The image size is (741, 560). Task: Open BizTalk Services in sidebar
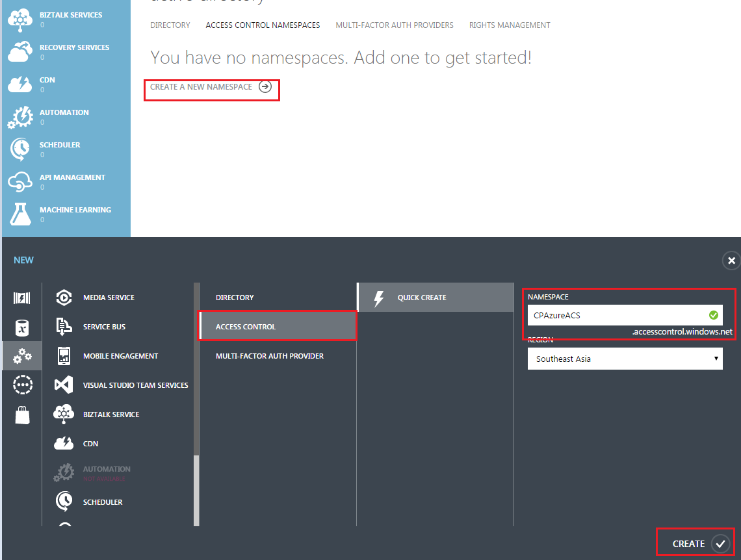(66, 19)
